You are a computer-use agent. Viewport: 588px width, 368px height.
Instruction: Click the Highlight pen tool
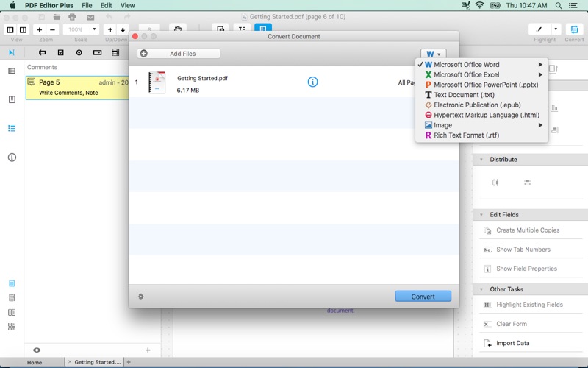(539, 29)
